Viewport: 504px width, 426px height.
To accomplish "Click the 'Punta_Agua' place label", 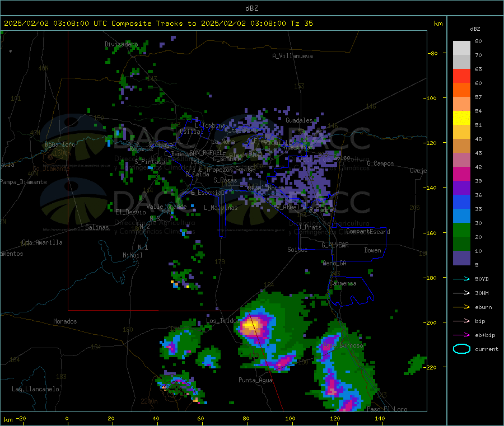I will 255,380.
